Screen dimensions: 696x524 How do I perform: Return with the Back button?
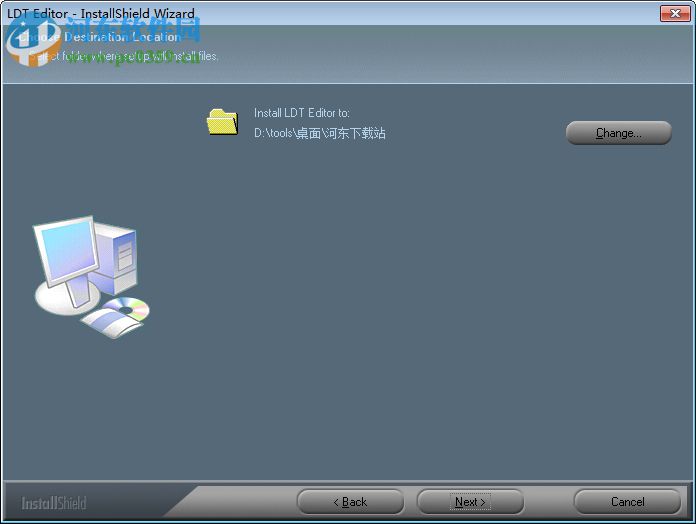350,502
